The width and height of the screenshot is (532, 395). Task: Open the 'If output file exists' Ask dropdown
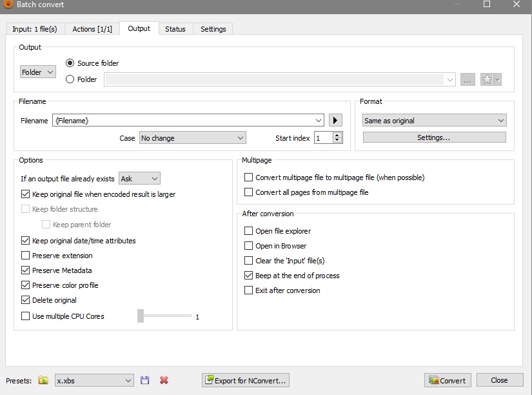pos(139,178)
